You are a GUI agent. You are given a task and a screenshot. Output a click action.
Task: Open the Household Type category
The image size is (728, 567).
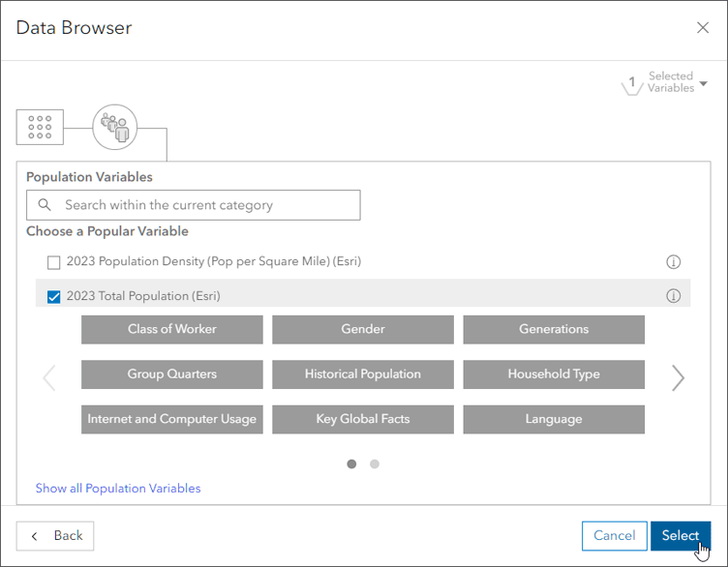coord(554,374)
